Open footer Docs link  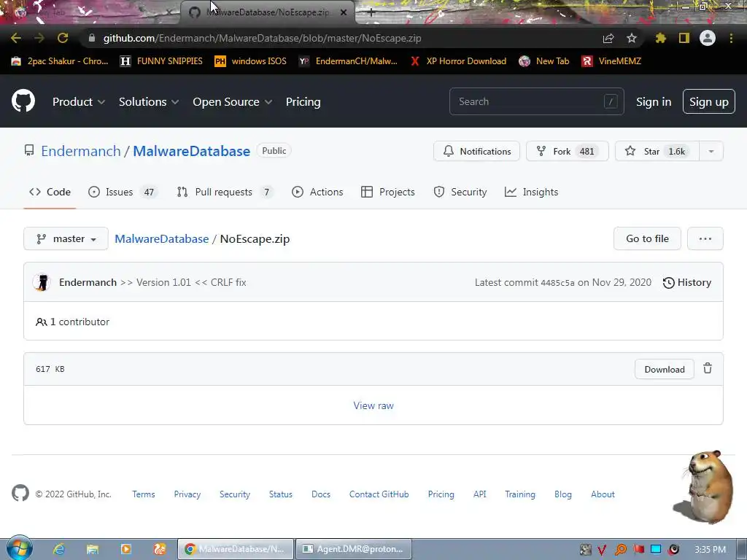(x=321, y=494)
